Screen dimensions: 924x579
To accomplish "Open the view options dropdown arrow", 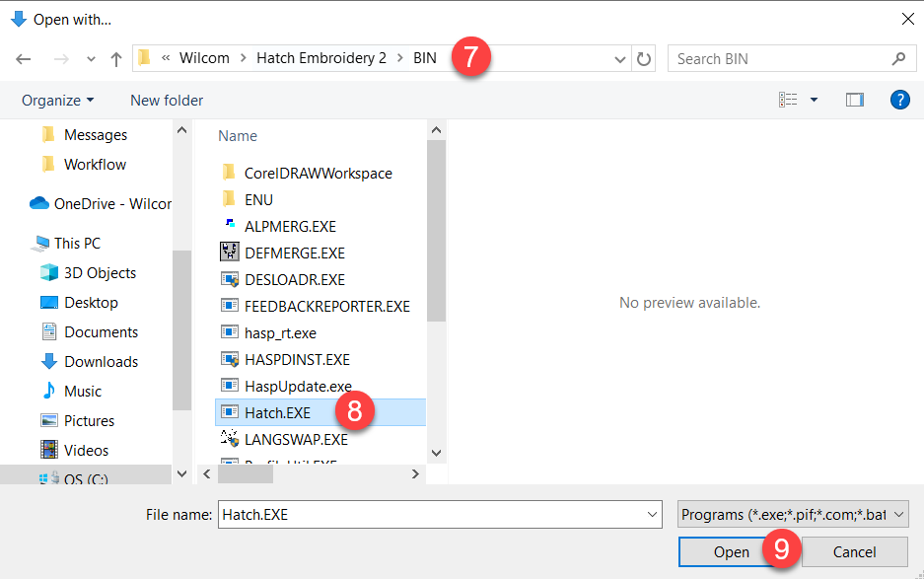I will click(x=814, y=101).
